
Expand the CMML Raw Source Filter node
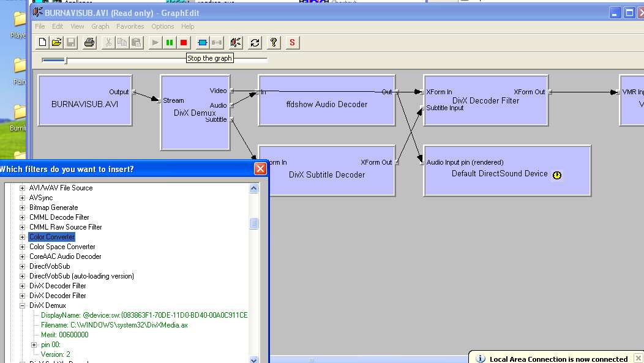(23, 227)
